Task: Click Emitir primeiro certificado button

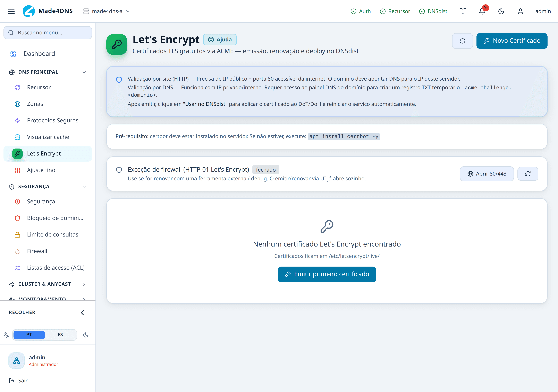Action: 327,274
